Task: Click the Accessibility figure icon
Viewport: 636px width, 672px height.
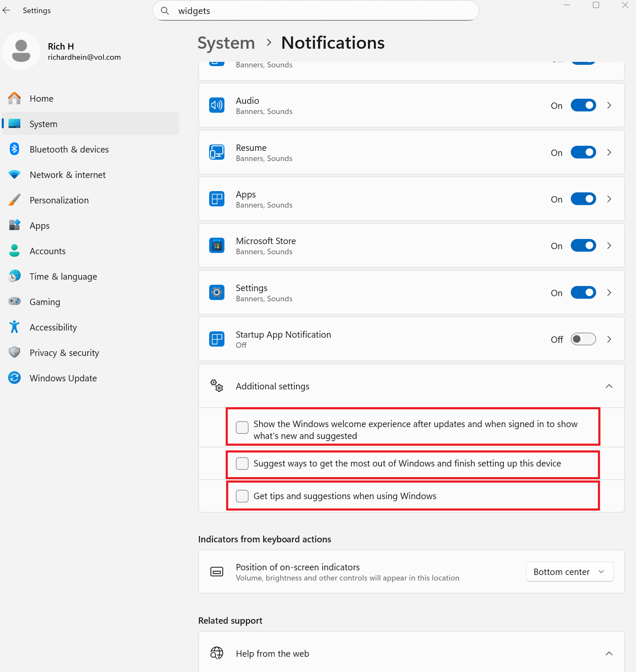Action: 14,327
